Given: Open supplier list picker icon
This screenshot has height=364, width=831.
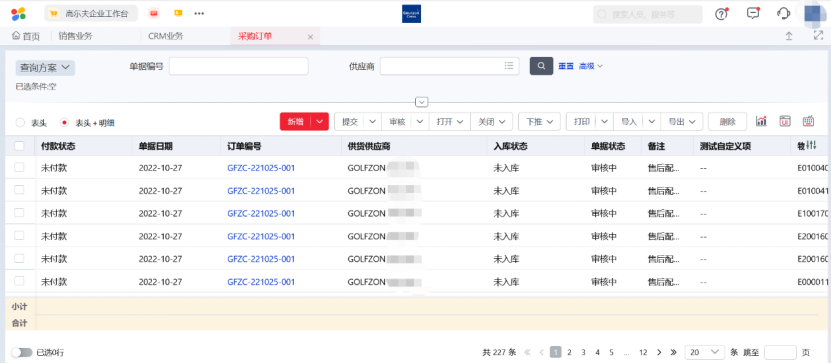Looking at the screenshot, I should coord(509,66).
